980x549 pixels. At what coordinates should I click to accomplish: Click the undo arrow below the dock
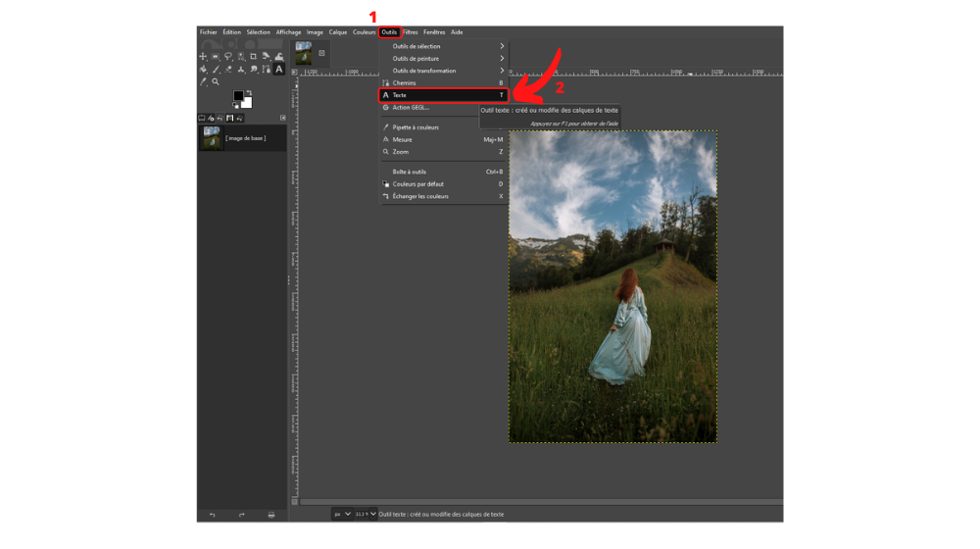pyautogui.click(x=213, y=515)
